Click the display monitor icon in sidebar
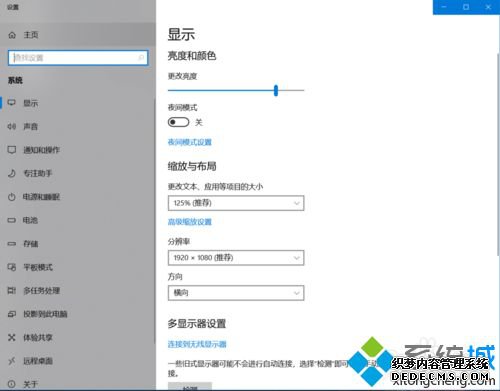Screen dimensions: 500x391 coord(12,103)
